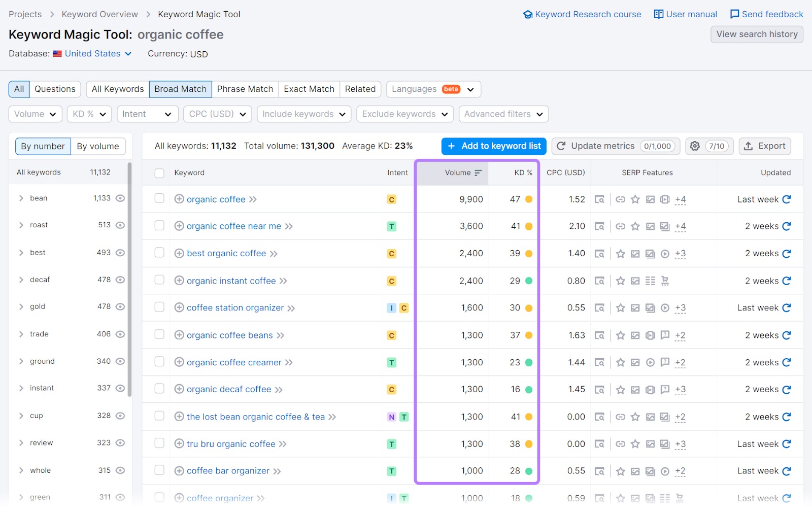
Task: Expand the gold keyword group
Action: click(21, 307)
